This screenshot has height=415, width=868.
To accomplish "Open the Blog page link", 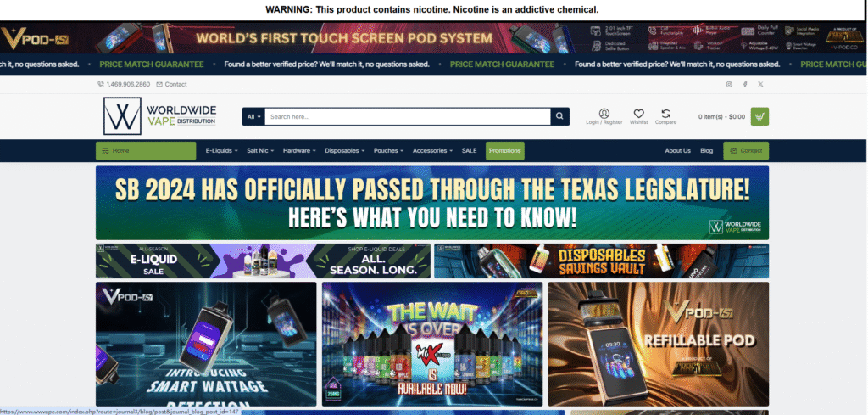I will click(706, 151).
